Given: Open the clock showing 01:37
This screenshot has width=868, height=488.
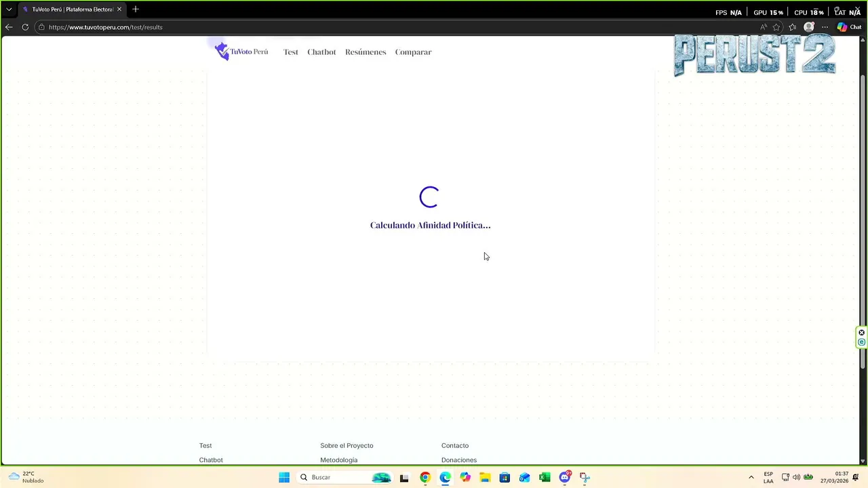Looking at the screenshot, I should [x=834, y=477].
